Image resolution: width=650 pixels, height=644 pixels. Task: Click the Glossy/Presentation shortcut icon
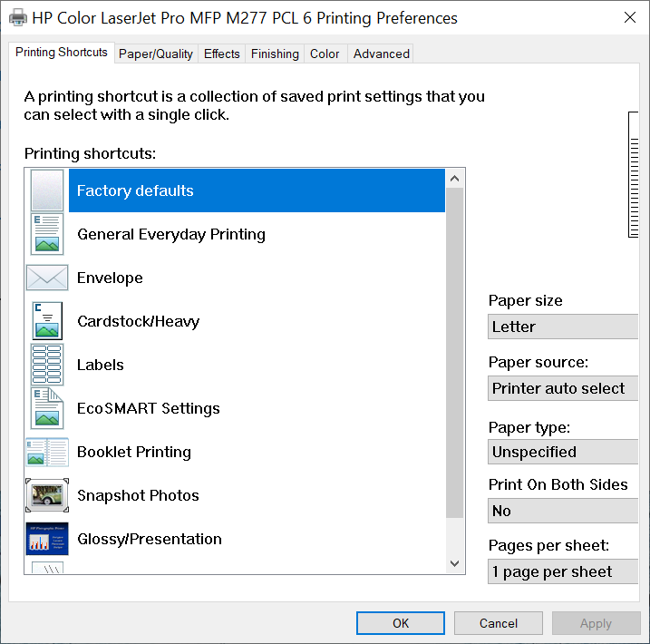47,539
